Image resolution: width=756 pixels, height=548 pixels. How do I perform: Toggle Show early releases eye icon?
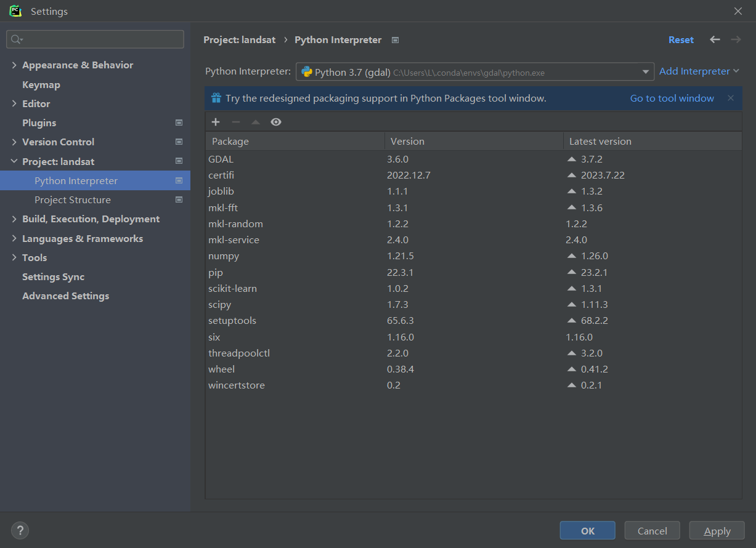[276, 122]
